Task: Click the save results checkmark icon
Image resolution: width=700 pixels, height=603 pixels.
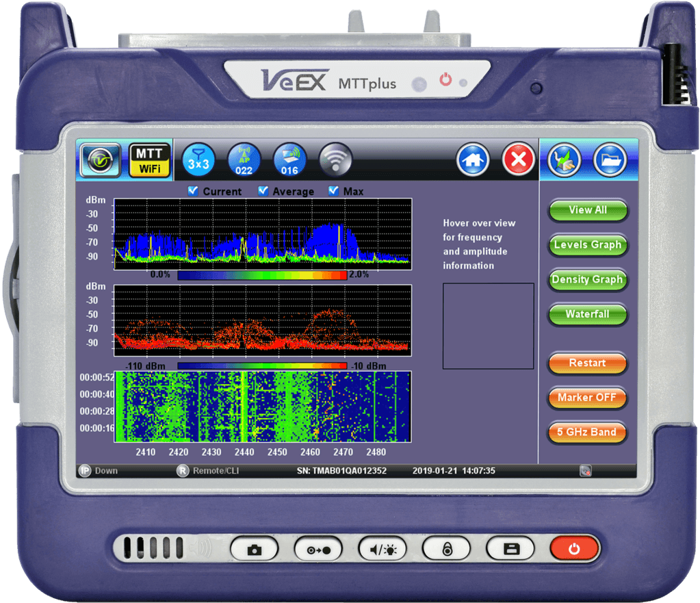Action: (x=565, y=161)
